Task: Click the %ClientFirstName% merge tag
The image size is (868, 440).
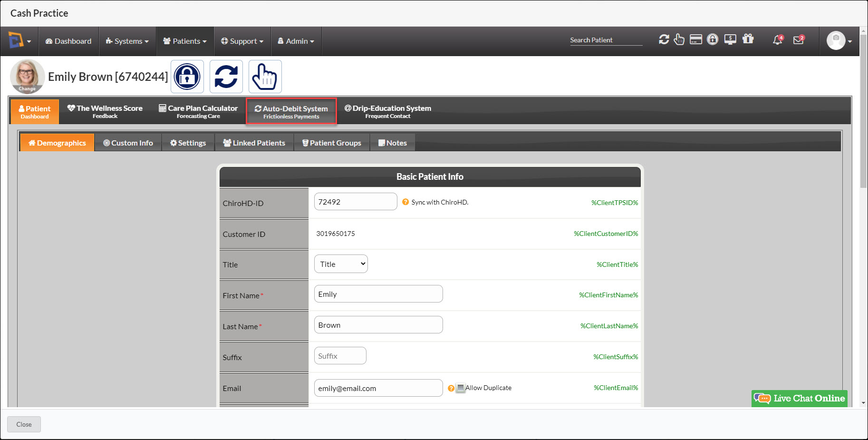Action: coord(608,295)
